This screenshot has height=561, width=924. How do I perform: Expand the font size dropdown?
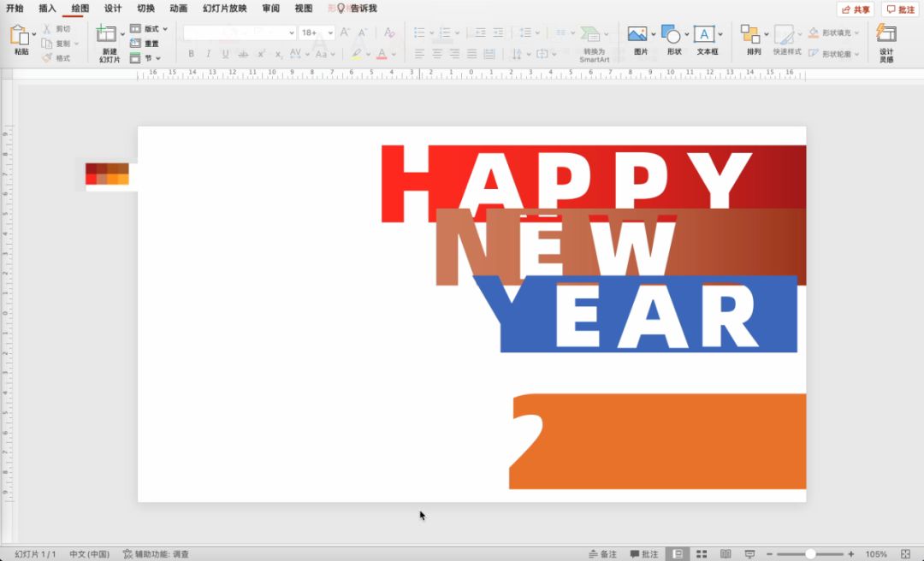pos(330,32)
